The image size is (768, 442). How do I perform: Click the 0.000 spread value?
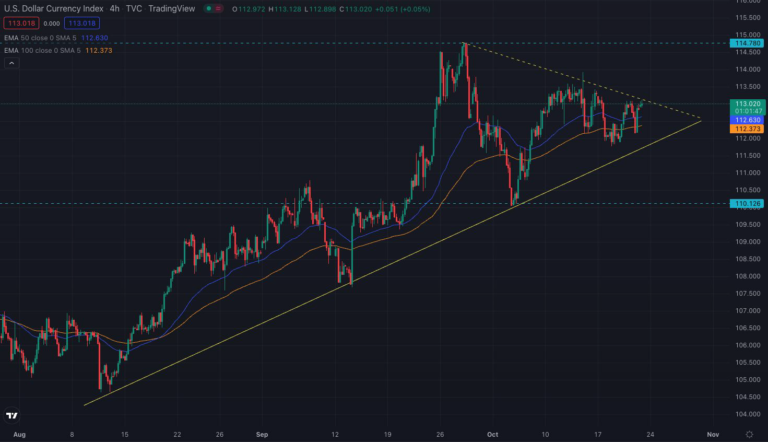coord(51,23)
